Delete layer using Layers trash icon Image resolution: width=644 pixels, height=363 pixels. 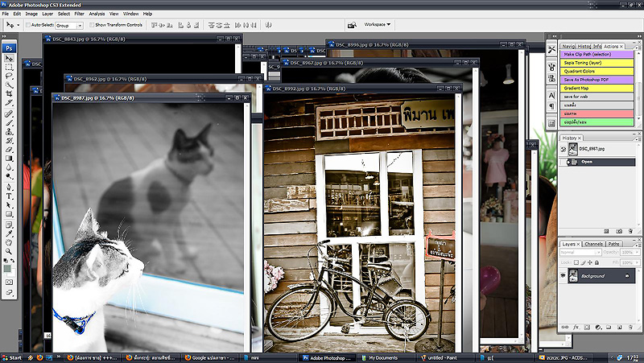630,328
